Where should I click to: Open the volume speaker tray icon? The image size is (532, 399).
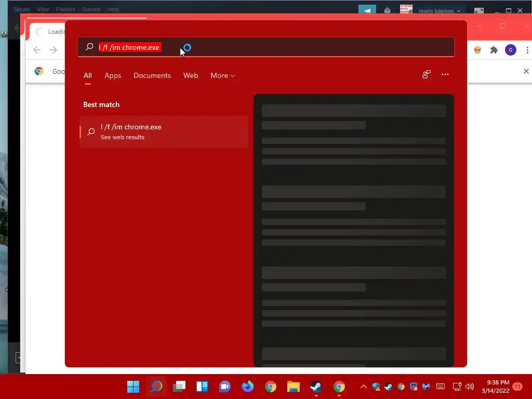[470, 387]
